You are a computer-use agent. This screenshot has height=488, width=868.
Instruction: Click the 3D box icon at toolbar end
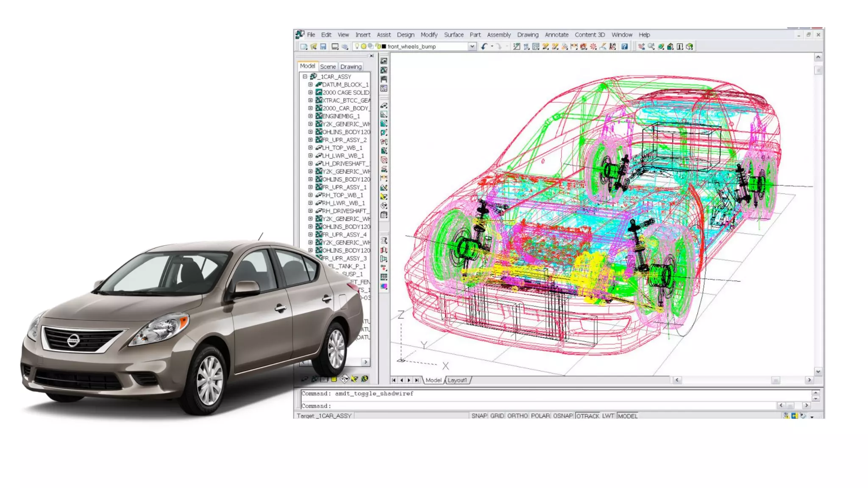[690, 47]
